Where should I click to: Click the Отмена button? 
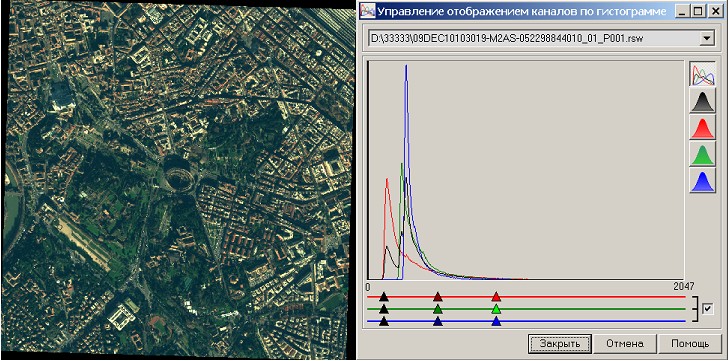coord(624,344)
